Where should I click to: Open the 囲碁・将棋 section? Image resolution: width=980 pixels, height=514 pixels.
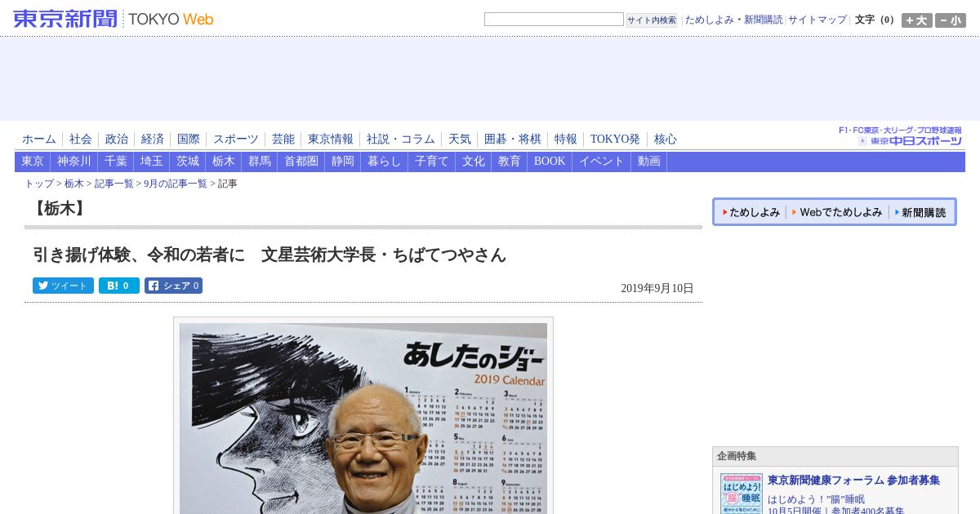(513, 140)
